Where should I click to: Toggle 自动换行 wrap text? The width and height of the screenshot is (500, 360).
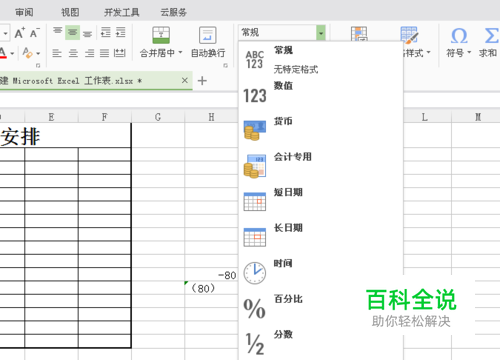coord(208,42)
